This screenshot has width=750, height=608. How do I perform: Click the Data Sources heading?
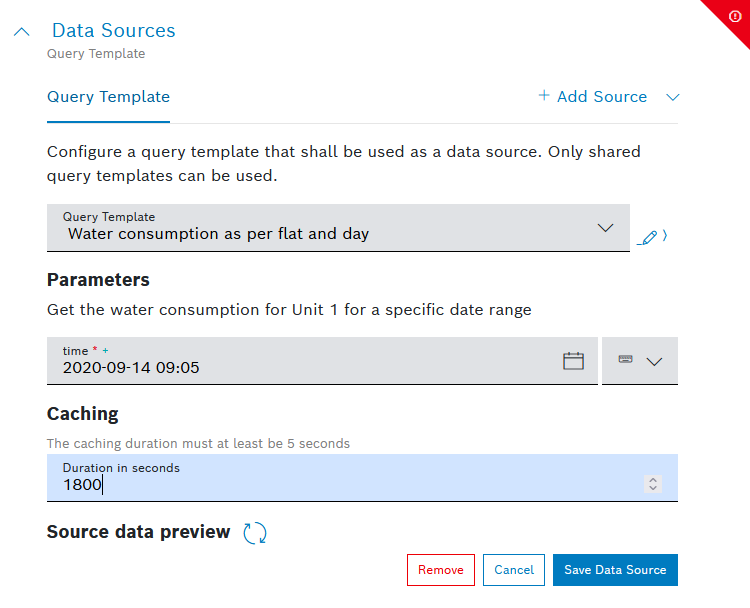pyautogui.click(x=113, y=31)
